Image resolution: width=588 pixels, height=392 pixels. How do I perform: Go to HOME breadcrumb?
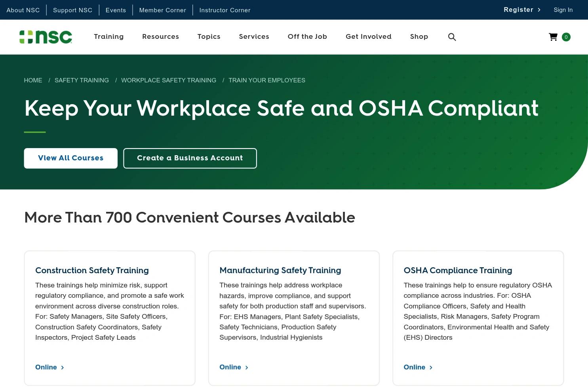click(x=33, y=80)
